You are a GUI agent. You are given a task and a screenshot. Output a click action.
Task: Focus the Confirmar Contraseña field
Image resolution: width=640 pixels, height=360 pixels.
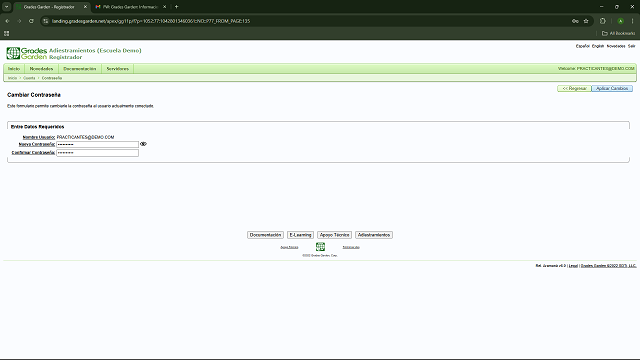[98, 153]
